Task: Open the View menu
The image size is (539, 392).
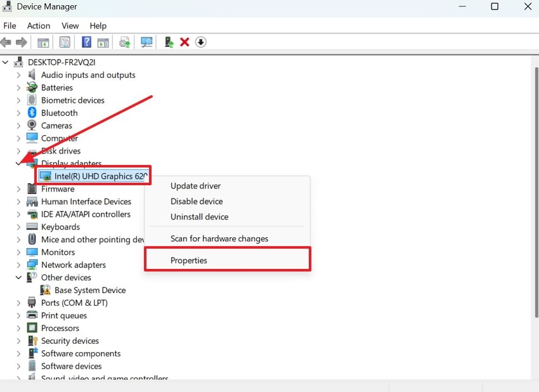Action: (x=70, y=26)
